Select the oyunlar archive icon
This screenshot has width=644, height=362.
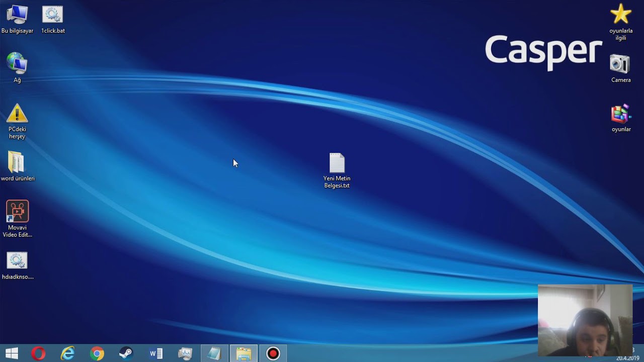point(621,118)
